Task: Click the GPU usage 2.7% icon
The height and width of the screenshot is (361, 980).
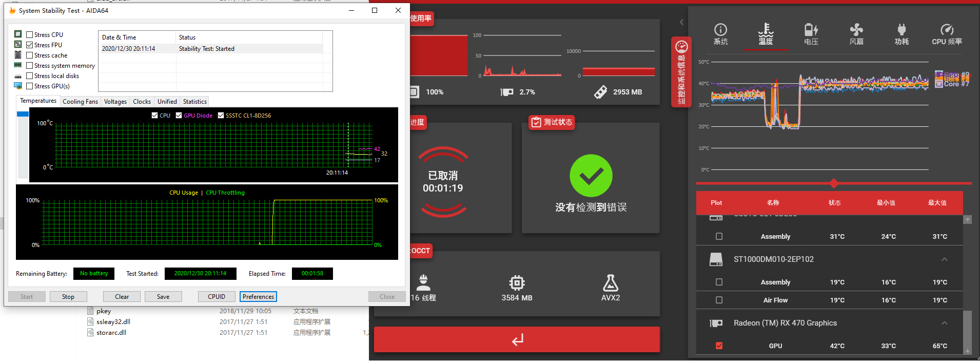Action: [507, 92]
